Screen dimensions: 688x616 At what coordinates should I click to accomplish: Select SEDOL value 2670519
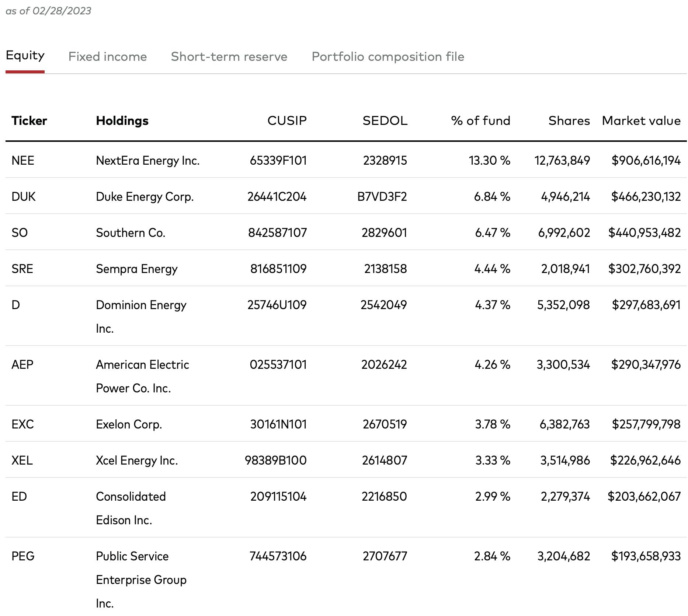(385, 424)
